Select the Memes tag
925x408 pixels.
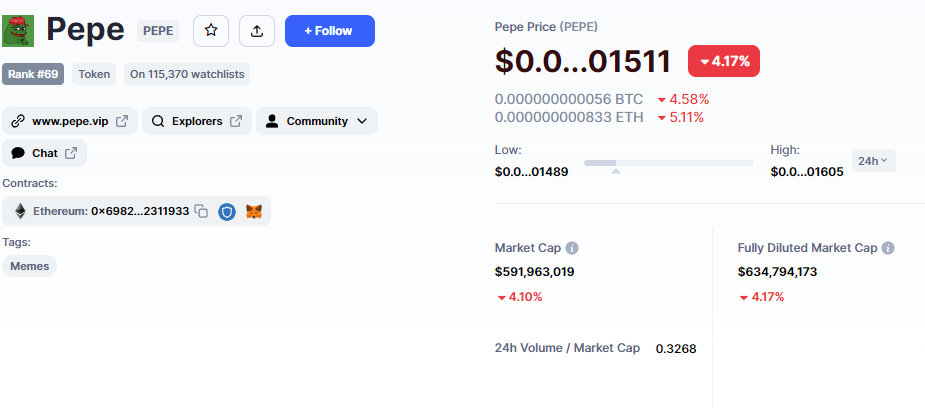(x=30, y=266)
